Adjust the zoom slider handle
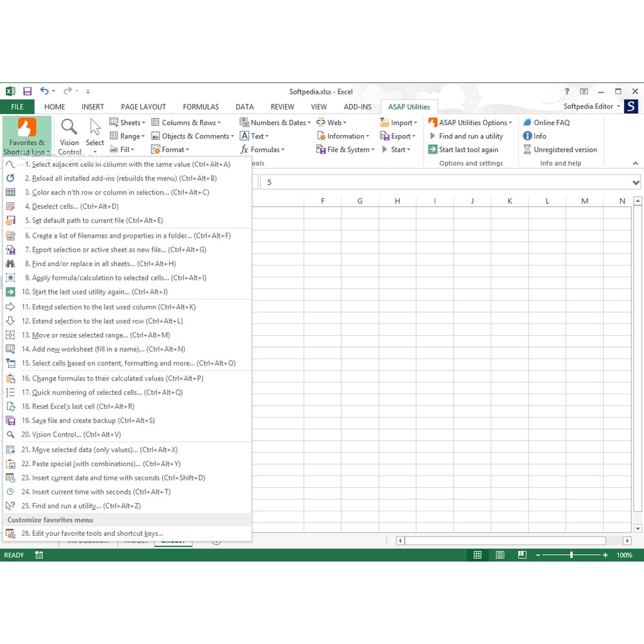The height and width of the screenshot is (644, 644). pyautogui.click(x=571, y=555)
